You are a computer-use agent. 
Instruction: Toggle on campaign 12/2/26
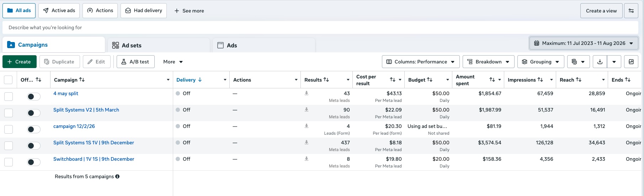[x=34, y=129]
